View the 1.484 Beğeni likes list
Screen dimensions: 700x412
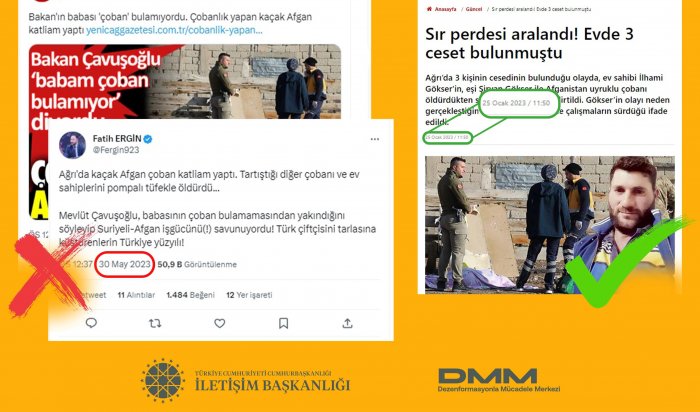pyautogui.click(x=190, y=295)
